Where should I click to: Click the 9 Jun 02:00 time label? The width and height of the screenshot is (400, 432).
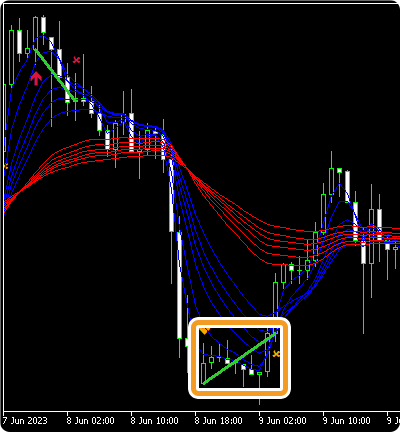(282, 421)
